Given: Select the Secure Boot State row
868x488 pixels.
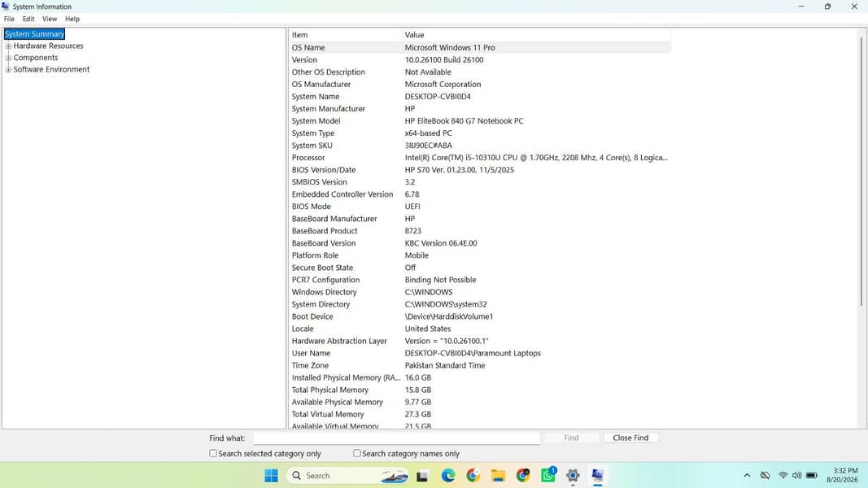Looking at the screenshot, I should click(x=480, y=268).
